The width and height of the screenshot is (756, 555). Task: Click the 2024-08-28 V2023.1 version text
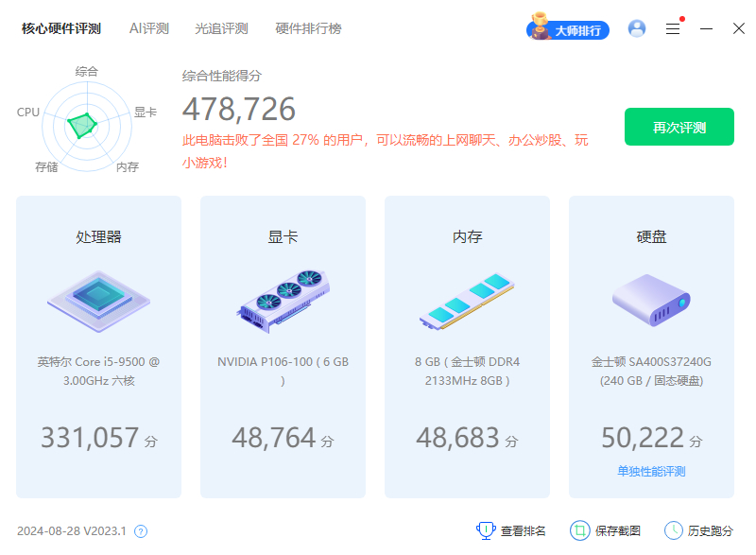(72, 531)
